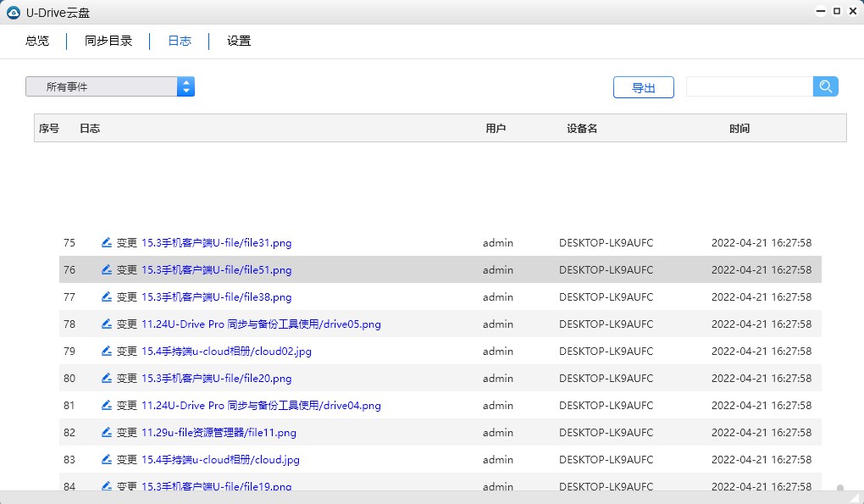Open the drive04.png file link
Screen dimensions: 864x504
261,406
